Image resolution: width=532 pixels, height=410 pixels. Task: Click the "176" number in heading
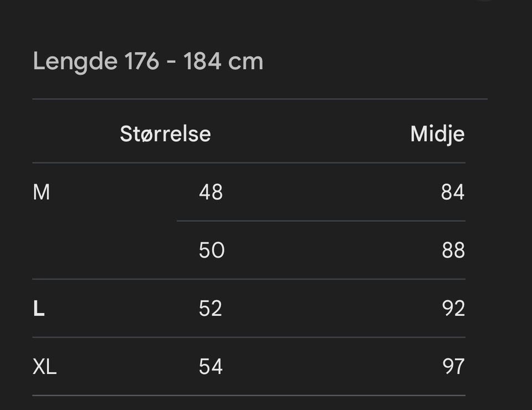pyautogui.click(x=142, y=61)
